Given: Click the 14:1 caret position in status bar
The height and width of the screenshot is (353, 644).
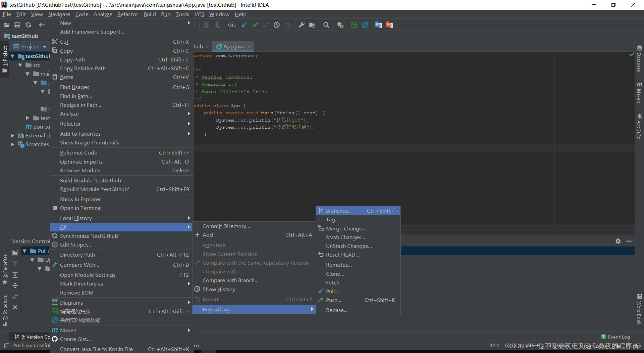Looking at the screenshot, I should [x=495, y=345].
